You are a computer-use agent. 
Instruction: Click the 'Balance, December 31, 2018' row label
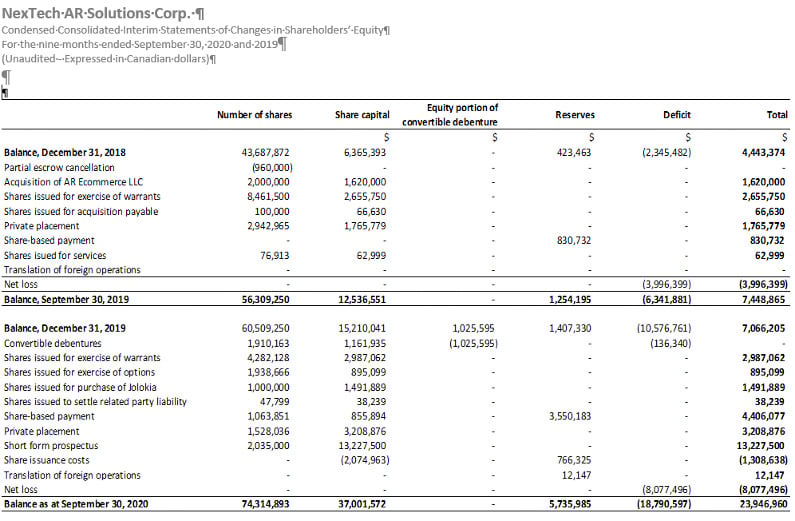coord(65,153)
